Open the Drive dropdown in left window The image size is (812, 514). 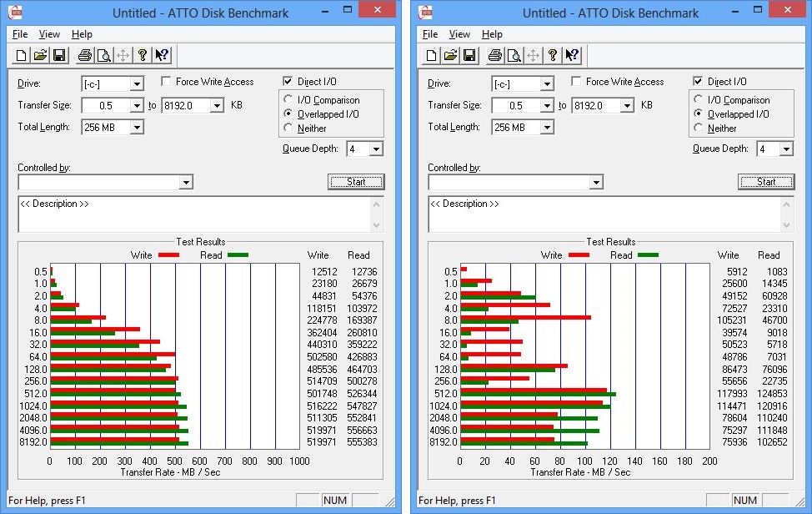tap(137, 84)
